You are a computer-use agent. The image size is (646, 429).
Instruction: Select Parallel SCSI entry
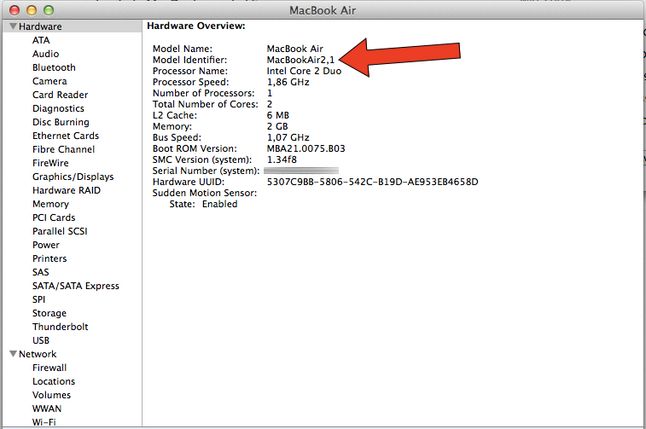(x=60, y=231)
